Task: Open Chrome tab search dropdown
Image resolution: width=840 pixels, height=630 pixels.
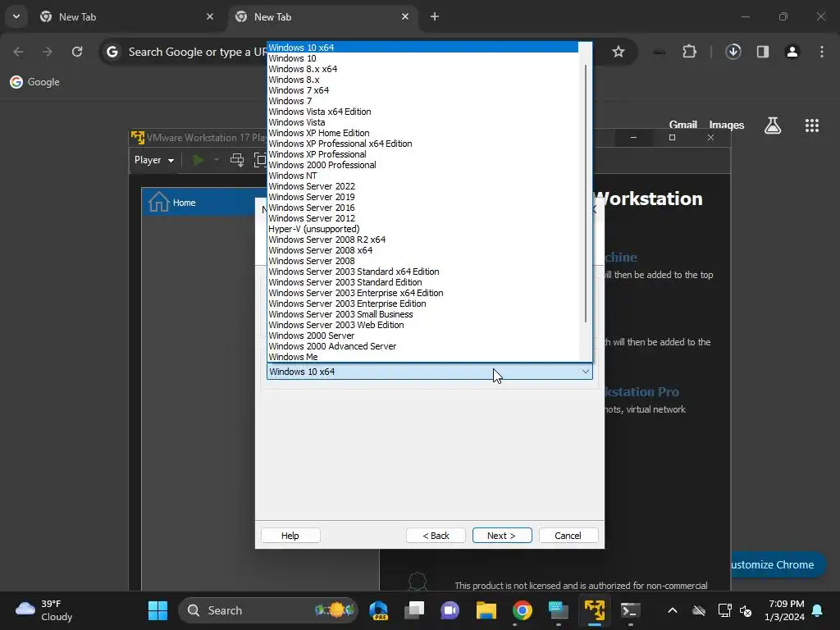Action: click(x=16, y=16)
